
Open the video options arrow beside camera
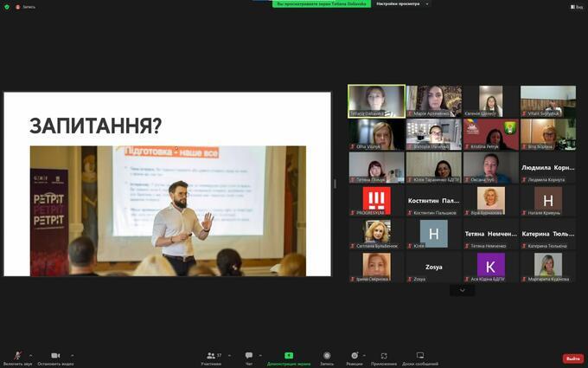point(73,355)
